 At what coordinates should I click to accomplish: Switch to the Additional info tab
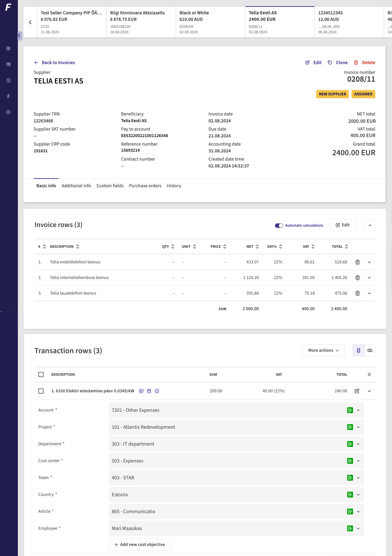tap(76, 186)
